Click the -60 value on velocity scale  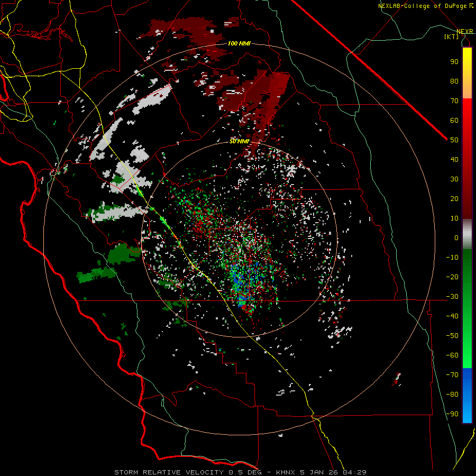(x=452, y=355)
